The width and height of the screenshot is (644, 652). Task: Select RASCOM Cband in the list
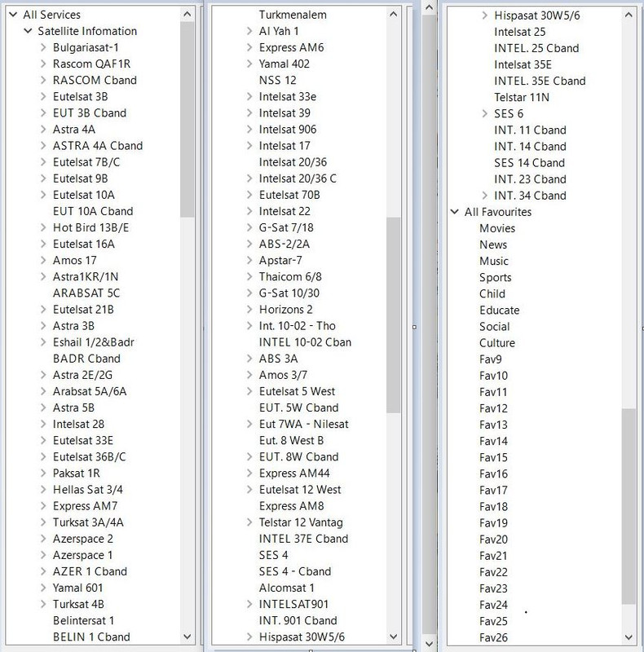(95, 80)
